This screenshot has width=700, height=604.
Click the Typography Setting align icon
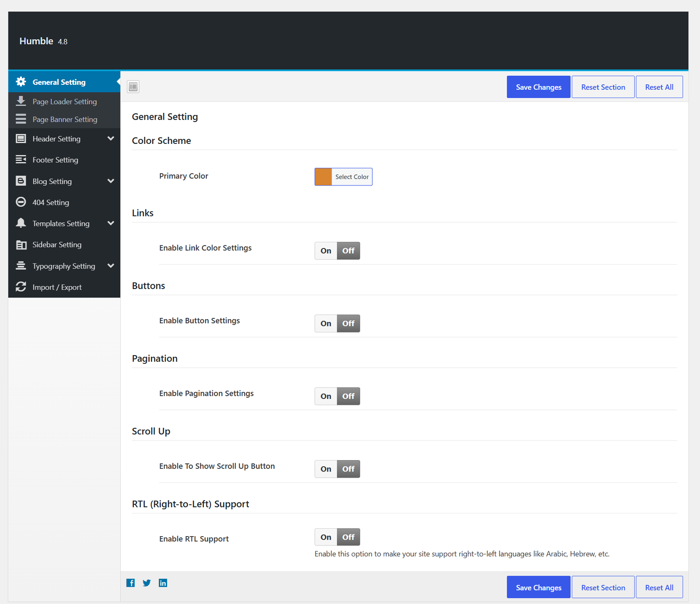(x=21, y=265)
